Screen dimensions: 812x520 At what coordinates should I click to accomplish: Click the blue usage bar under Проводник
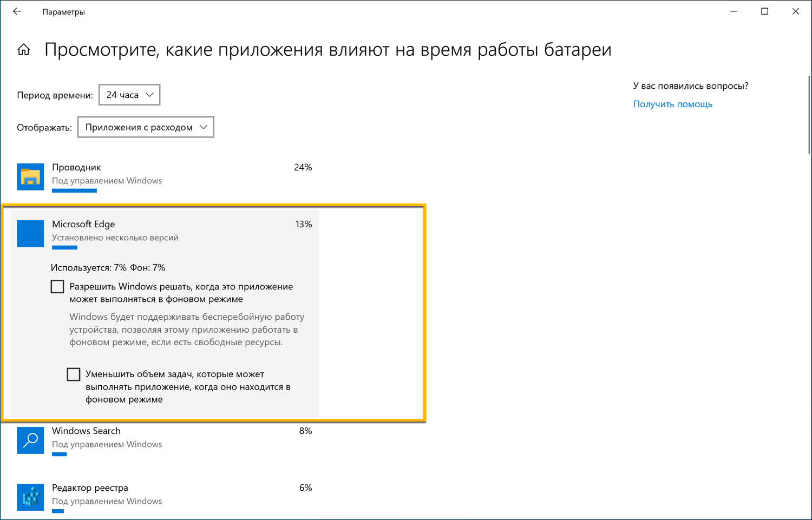(74, 190)
